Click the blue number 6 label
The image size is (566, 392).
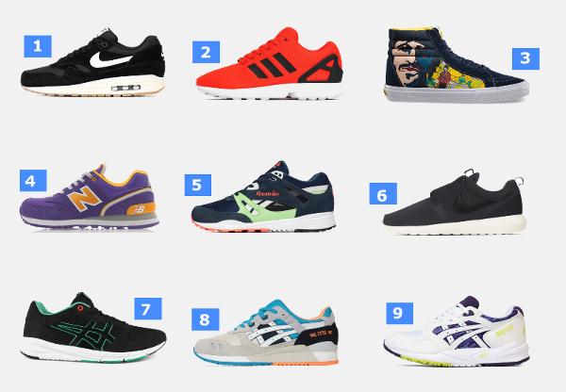[383, 194]
